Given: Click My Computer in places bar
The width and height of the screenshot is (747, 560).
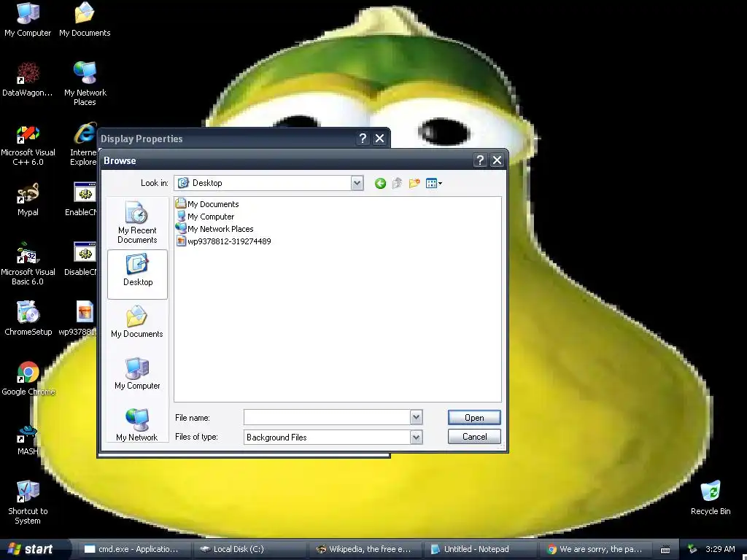Looking at the screenshot, I should [x=137, y=374].
